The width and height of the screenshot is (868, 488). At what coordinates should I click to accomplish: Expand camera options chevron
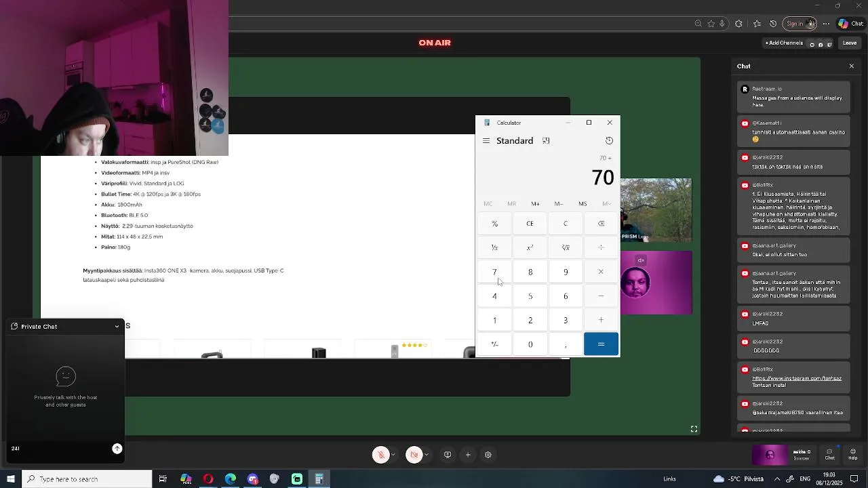(427, 455)
